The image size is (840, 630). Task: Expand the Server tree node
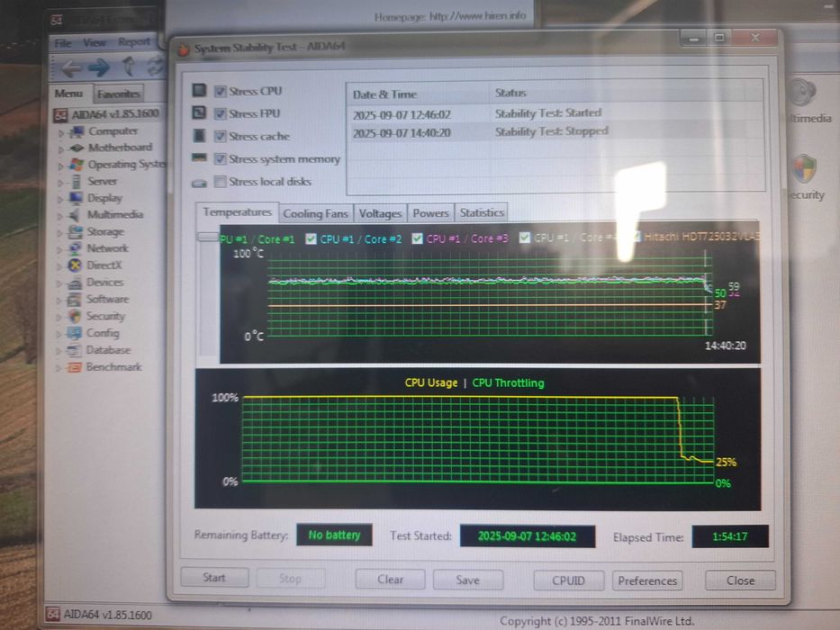pos(60,183)
